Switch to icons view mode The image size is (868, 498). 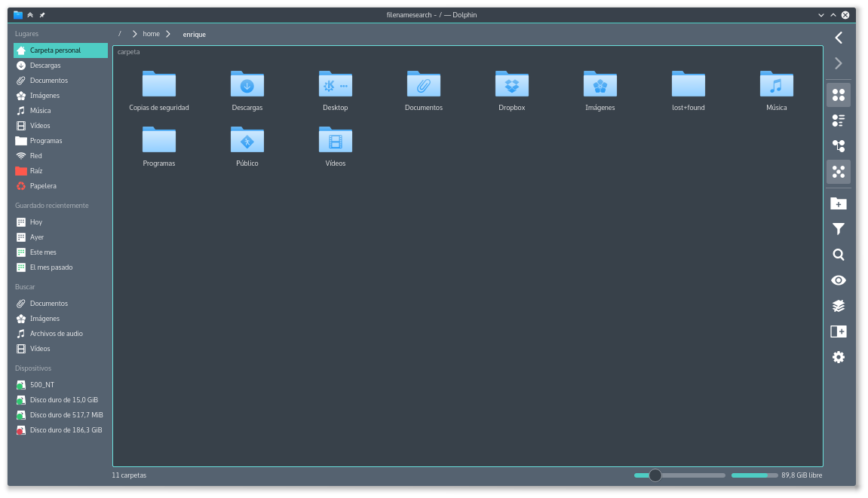tap(838, 95)
